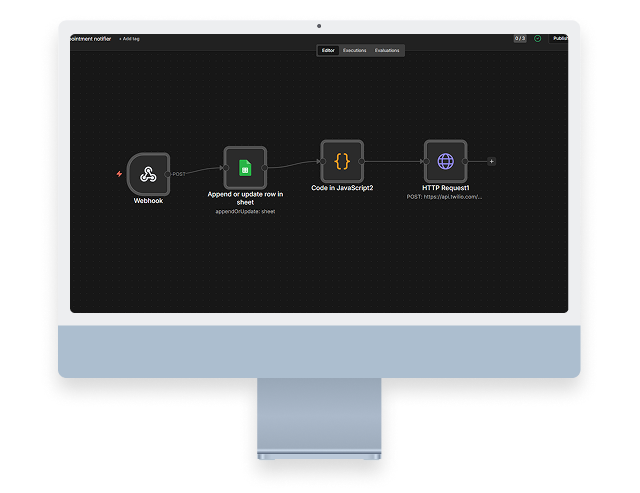Open the Google Sheets append row node

[x=245, y=168]
